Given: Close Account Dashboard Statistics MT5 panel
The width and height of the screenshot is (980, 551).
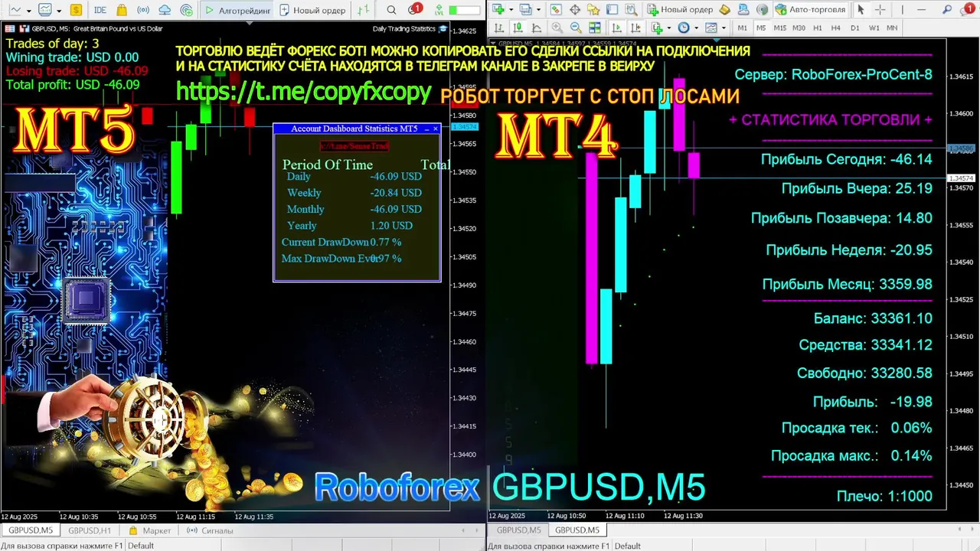Looking at the screenshot, I should [436, 129].
